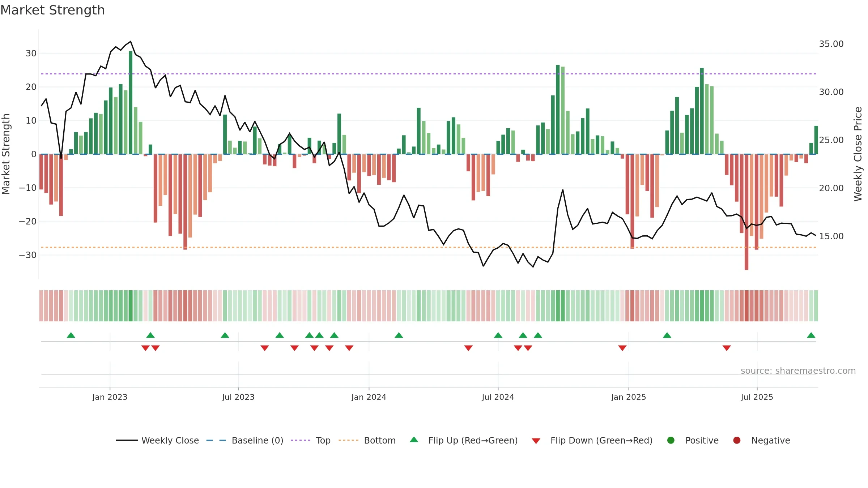Image resolution: width=868 pixels, height=488 pixels.
Task: Click the Jan 2025 x-axis label
Action: click(x=629, y=397)
